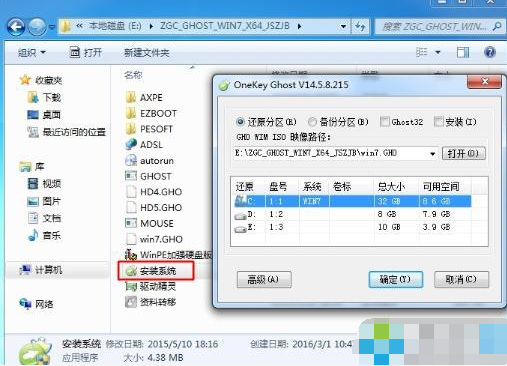Image resolution: width=507 pixels, height=366 pixels.
Task: Open 计算机 in navigation pane
Action: tap(48, 270)
